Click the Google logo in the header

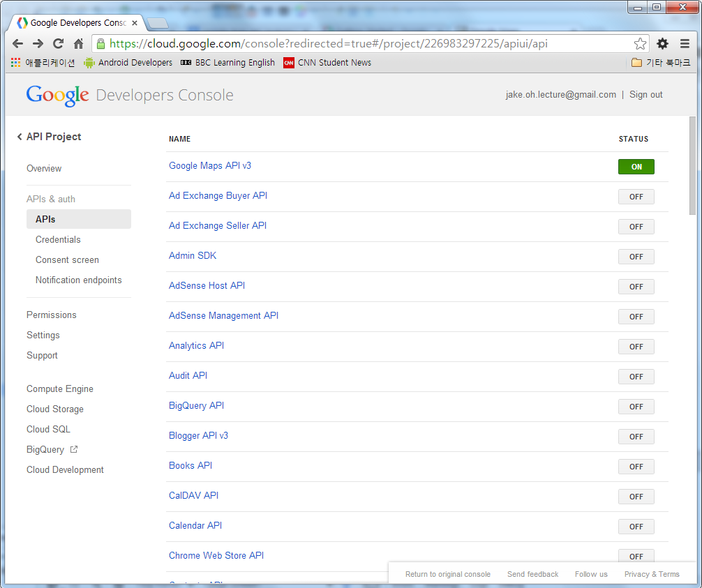point(57,96)
